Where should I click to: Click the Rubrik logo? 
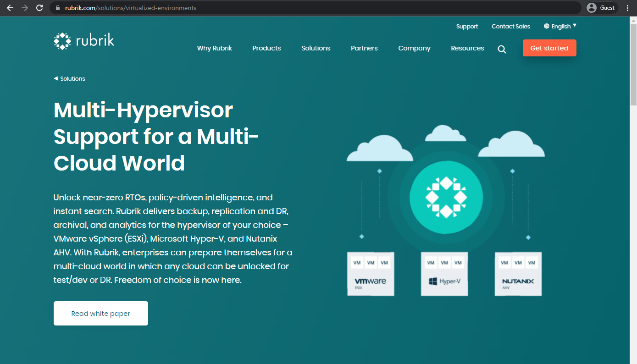tap(84, 41)
